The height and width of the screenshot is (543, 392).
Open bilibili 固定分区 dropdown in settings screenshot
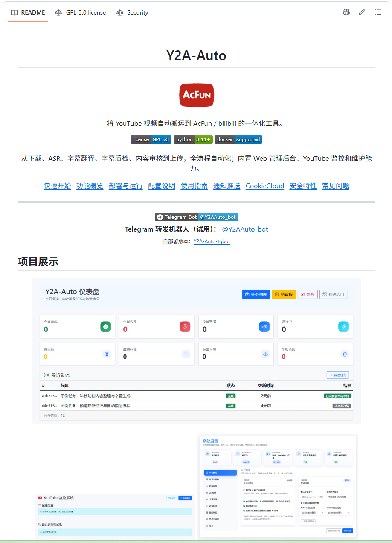coord(339,512)
